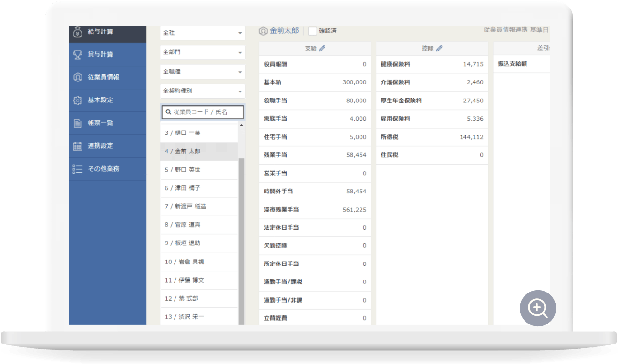Click the 住宅手当 amount 5,000
This screenshot has width=618, height=364.
point(358,137)
